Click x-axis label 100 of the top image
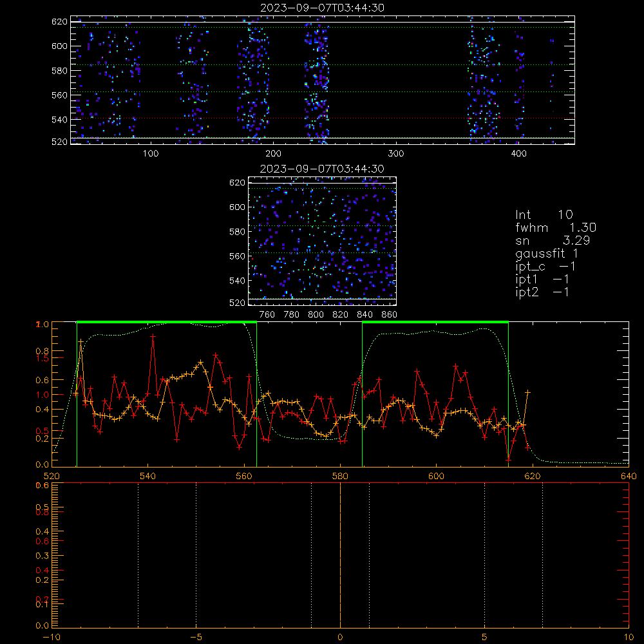644x644 pixels. coord(151,154)
